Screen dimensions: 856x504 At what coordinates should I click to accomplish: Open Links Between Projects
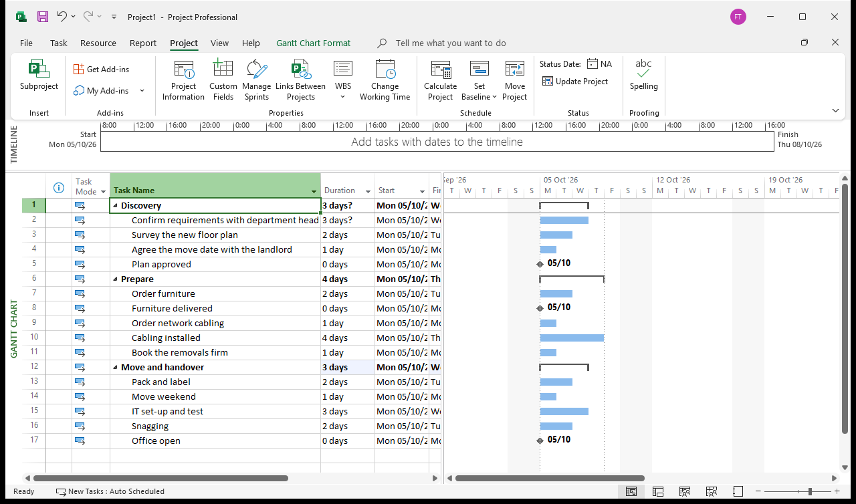(301, 80)
